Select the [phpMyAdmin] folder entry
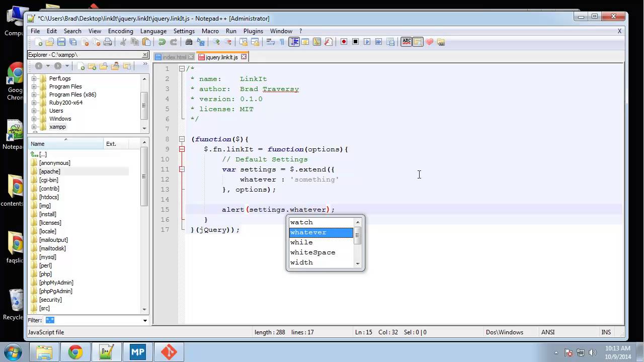This screenshot has height=362, width=644. [56, 283]
